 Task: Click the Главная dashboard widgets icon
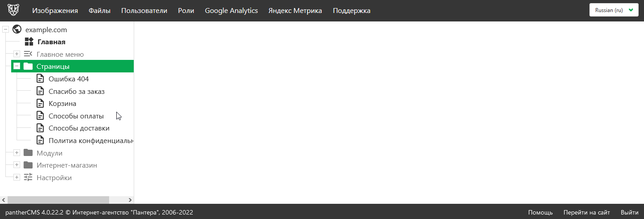click(29, 42)
